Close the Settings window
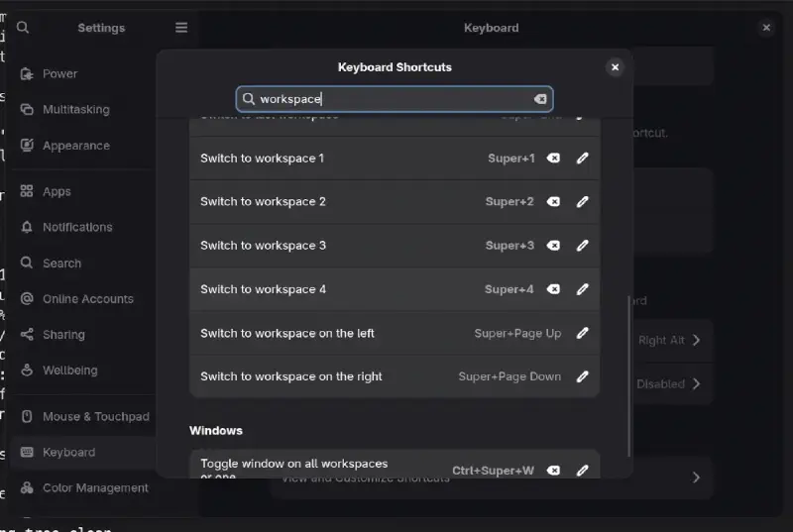793x532 pixels. (x=766, y=28)
